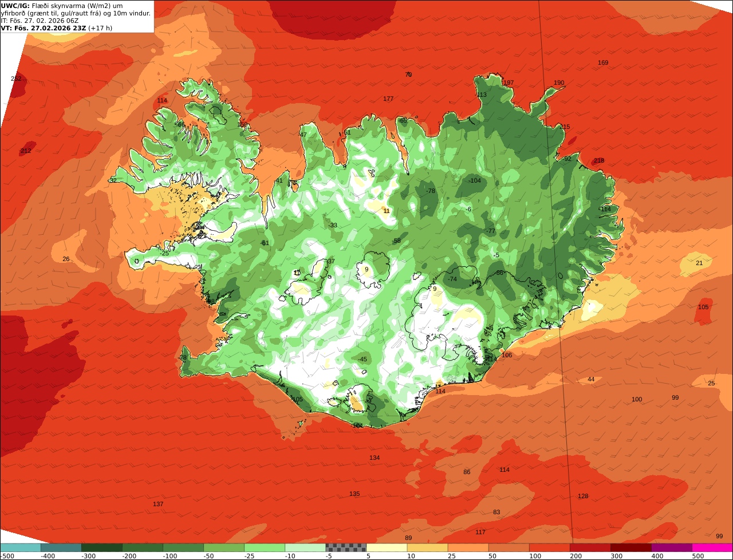
Task: Click the -58 value on the map
Action: pos(396,241)
